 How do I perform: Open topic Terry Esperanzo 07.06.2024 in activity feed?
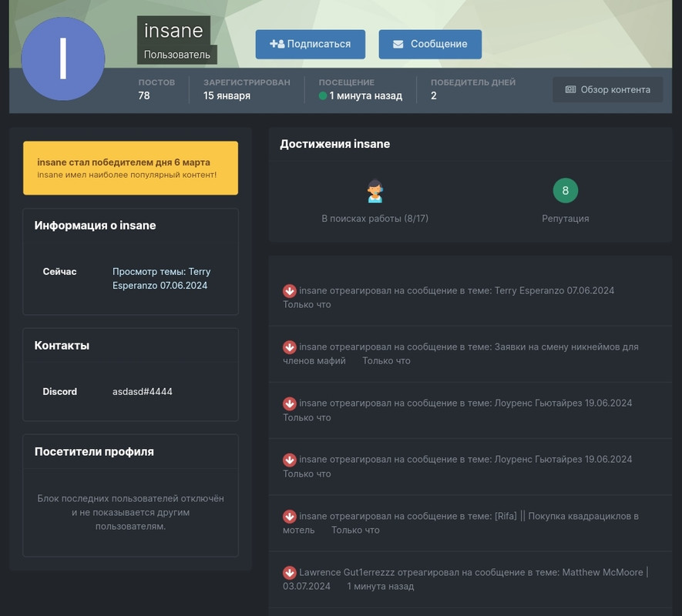554,290
